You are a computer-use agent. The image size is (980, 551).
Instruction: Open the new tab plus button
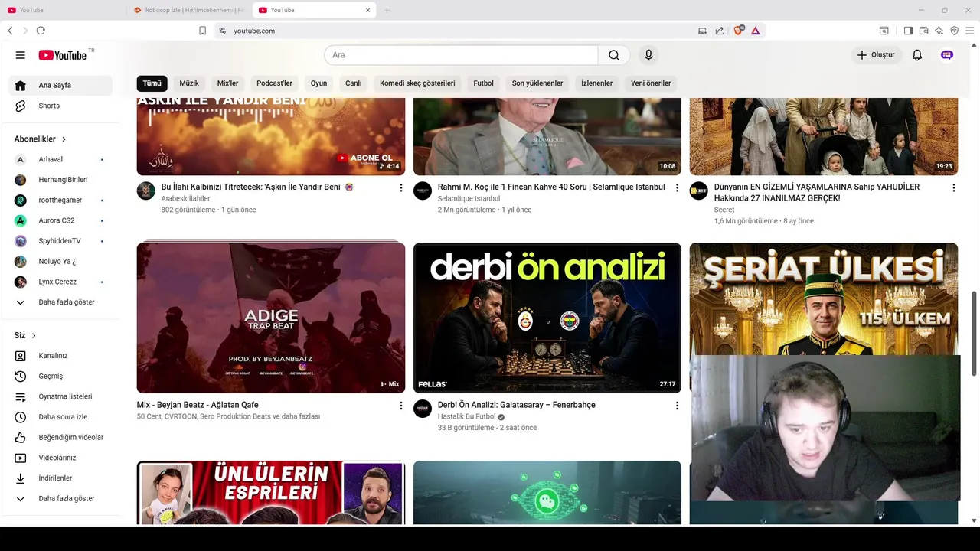pos(387,10)
